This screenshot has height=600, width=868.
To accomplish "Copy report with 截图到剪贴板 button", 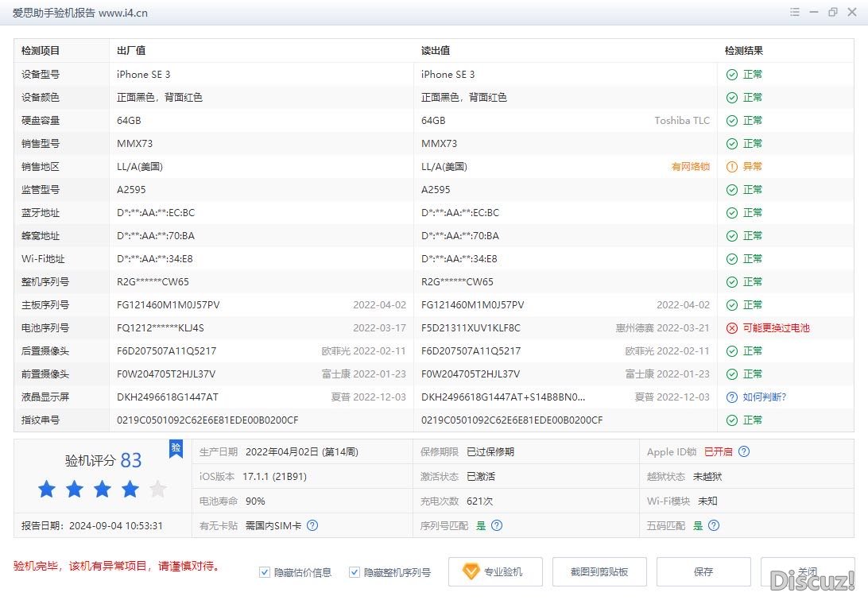I will click(599, 571).
